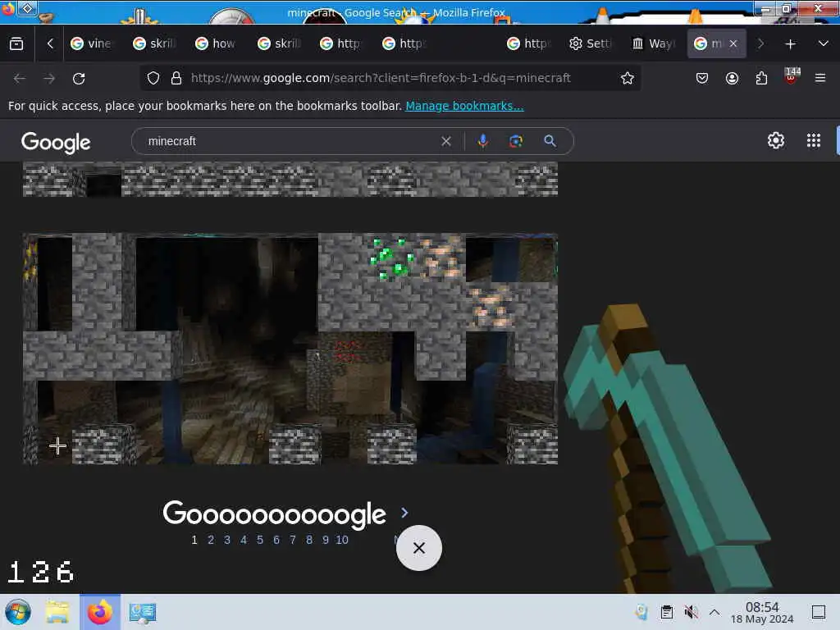Close the active minecraft search tab

point(733,43)
